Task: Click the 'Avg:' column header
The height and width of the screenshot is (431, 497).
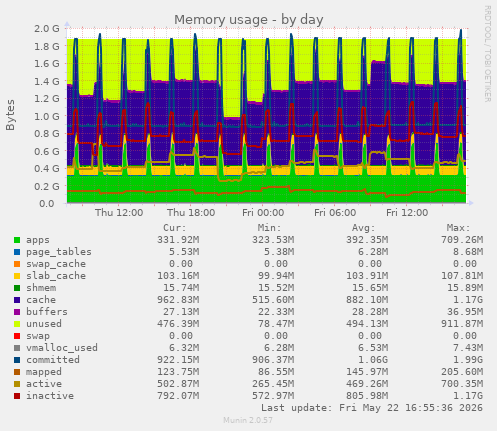Action: click(x=364, y=228)
